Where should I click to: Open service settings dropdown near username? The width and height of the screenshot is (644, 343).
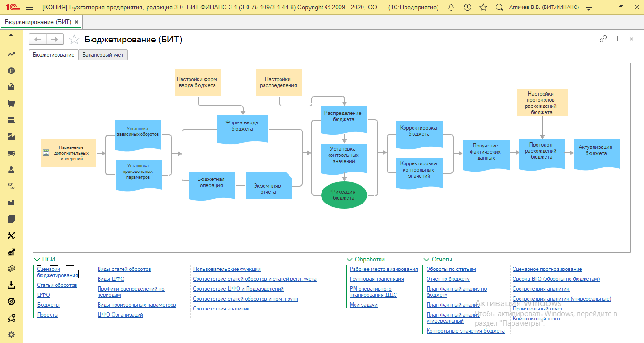(588, 8)
